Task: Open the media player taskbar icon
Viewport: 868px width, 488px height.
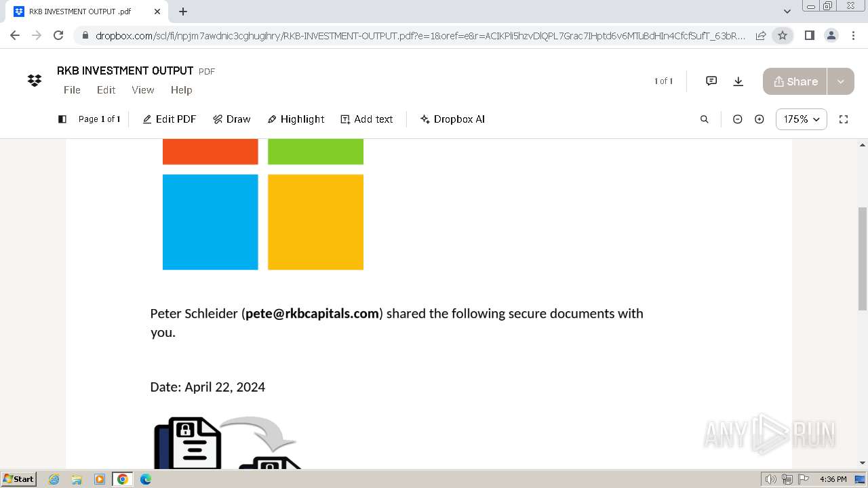Action: 100,479
